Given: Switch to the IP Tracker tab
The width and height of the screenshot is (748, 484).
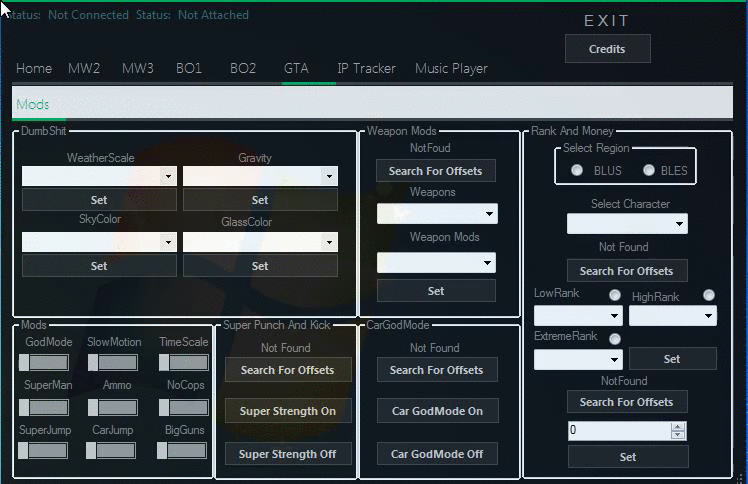Looking at the screenshot, I should pos(366,68).
